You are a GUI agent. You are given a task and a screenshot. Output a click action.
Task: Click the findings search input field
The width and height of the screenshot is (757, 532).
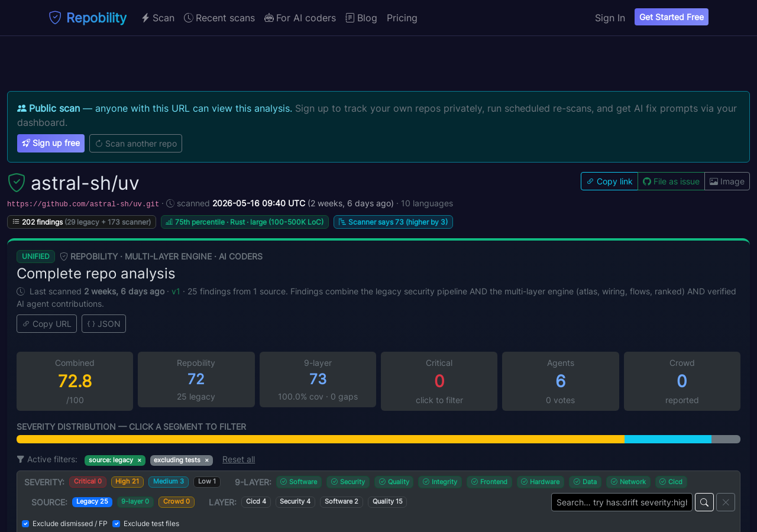click(622, 502)
